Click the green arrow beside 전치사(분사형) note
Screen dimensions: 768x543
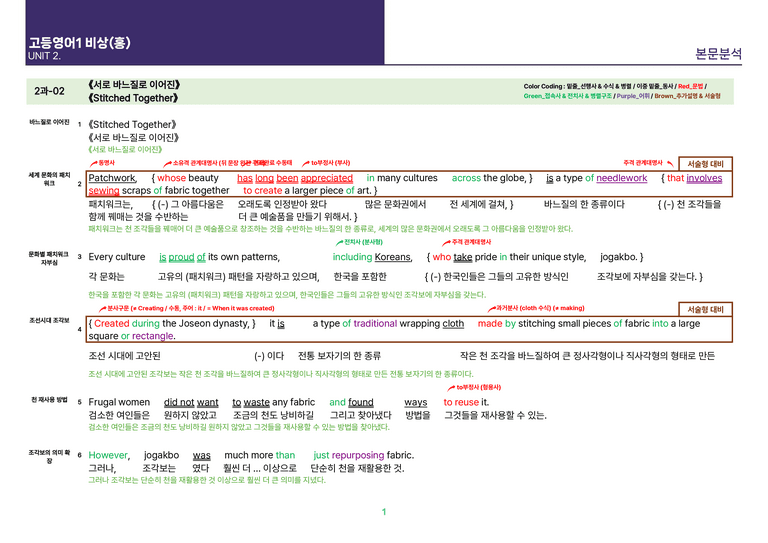pos(339,242)
